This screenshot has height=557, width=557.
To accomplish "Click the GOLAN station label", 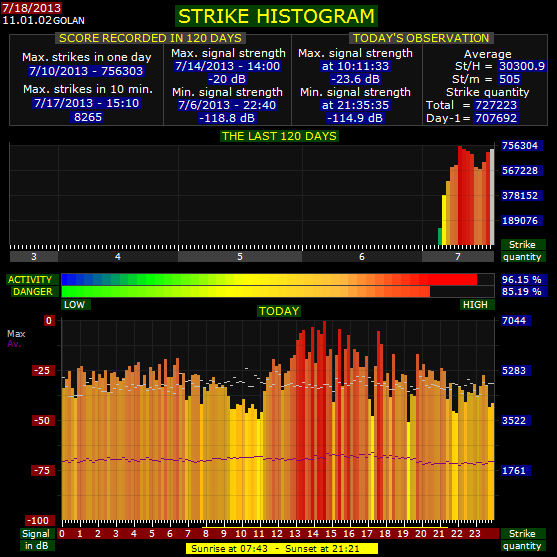I will click(x=69, y=21).
